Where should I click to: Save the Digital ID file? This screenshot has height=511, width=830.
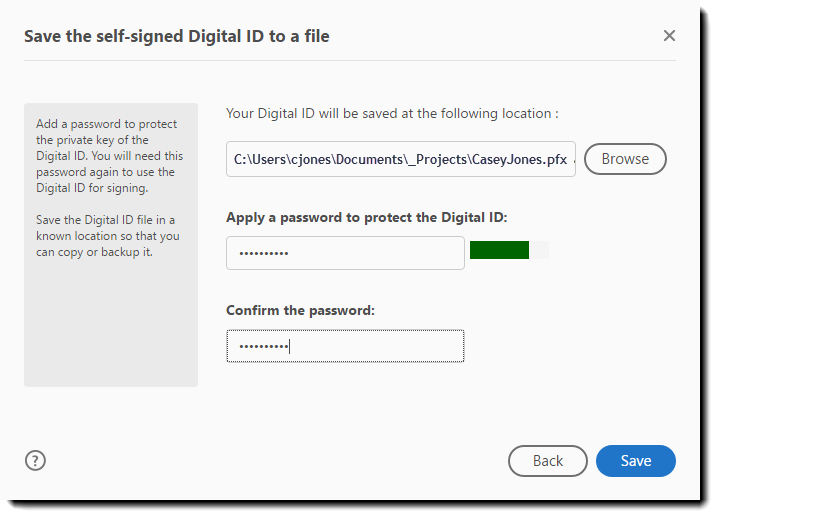[x=636, y=461]
